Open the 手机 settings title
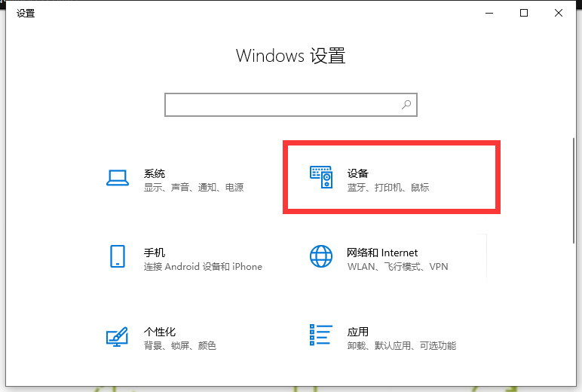The width and height of the screenshot is (582, 392). point(155,253)
